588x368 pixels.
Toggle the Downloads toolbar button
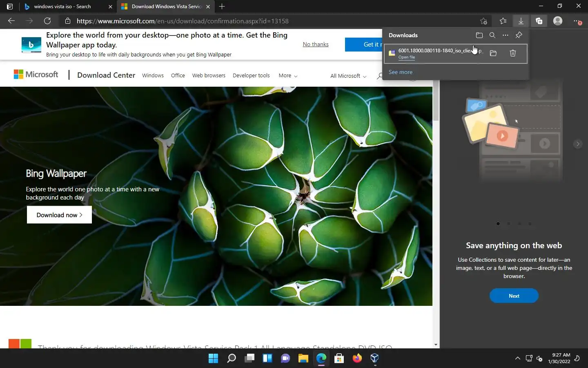[x=521, y=21]
